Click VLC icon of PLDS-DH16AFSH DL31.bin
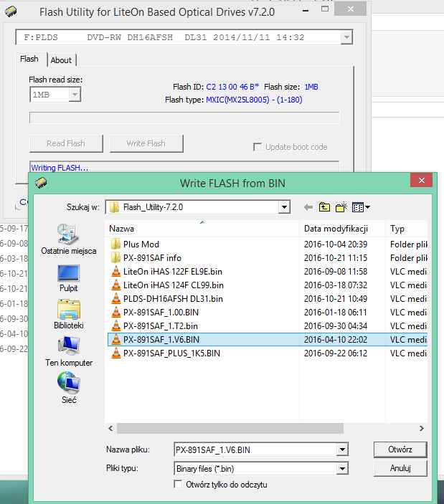The image size is (444, 504). (x=115, y=299)
